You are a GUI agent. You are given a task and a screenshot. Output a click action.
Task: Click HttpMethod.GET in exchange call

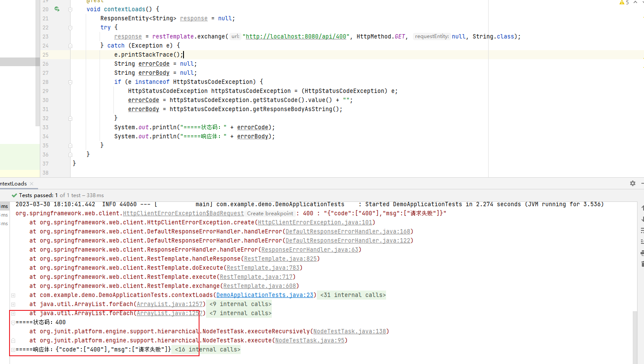tap(381, 37)
